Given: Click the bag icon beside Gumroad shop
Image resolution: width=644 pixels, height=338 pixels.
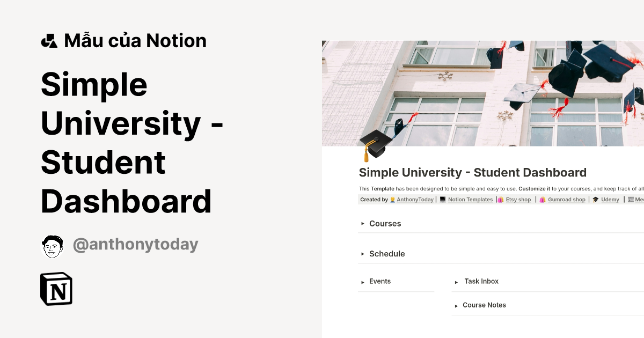Looking at the screenshot, I should pyautogui.click(x=543, y=199).
